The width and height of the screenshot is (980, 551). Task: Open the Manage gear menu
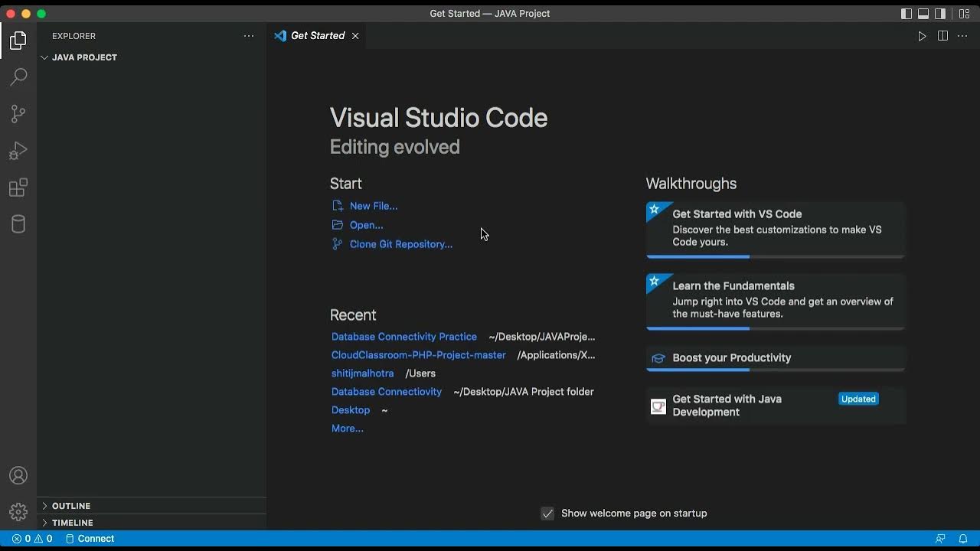point(18,511)
